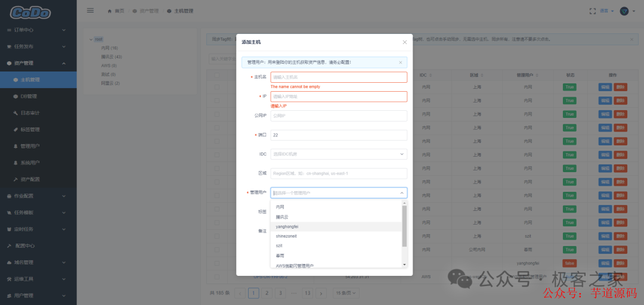The height and width of the screenshot is (305, 644).
Task: Go to page 2 in pagination
Action: [267, 293]
